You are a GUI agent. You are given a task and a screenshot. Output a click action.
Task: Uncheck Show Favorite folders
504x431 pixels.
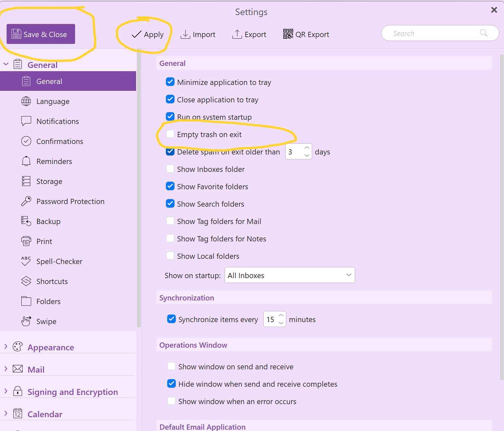tap(170, 186)
